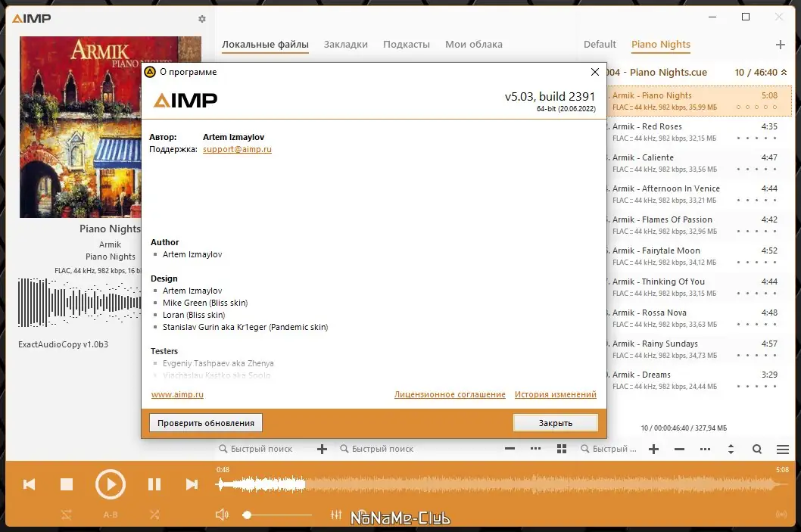Open the hamburger main menu icon
Image resolution: width=801 pixels, height=532 pixels.
point(783,450)
